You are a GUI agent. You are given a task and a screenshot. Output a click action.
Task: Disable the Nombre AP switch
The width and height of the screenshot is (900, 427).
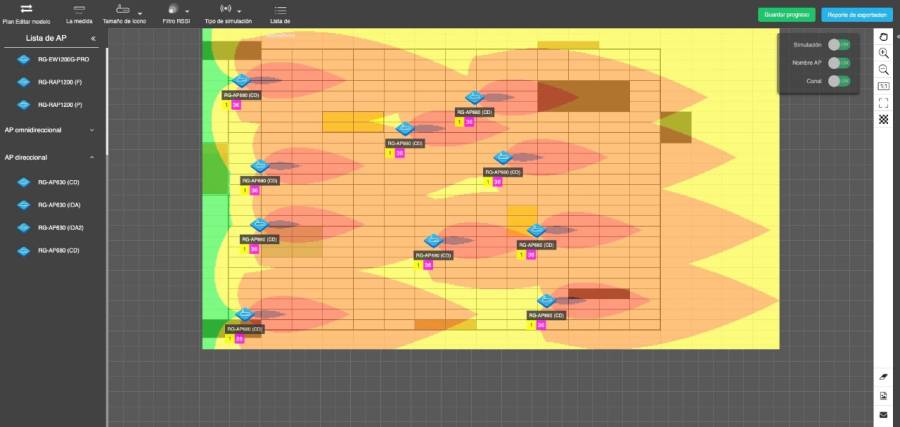[x=840, y=63]
